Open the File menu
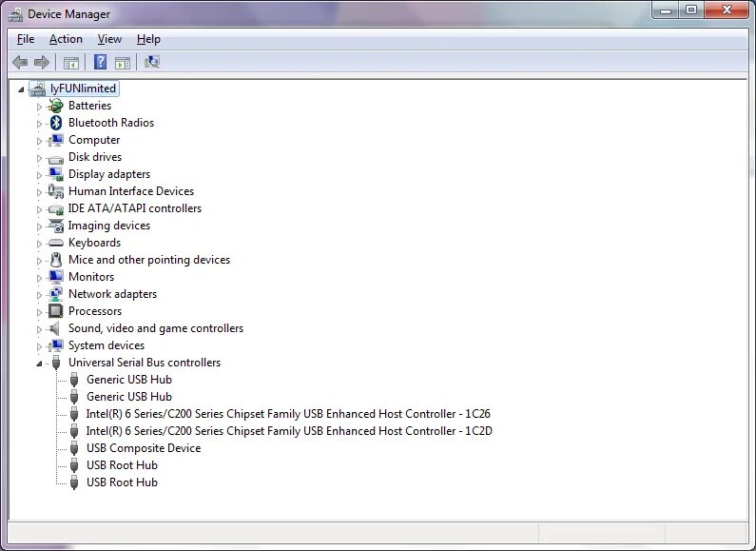This screenshot has width=756, height=551. coord(26,39)
